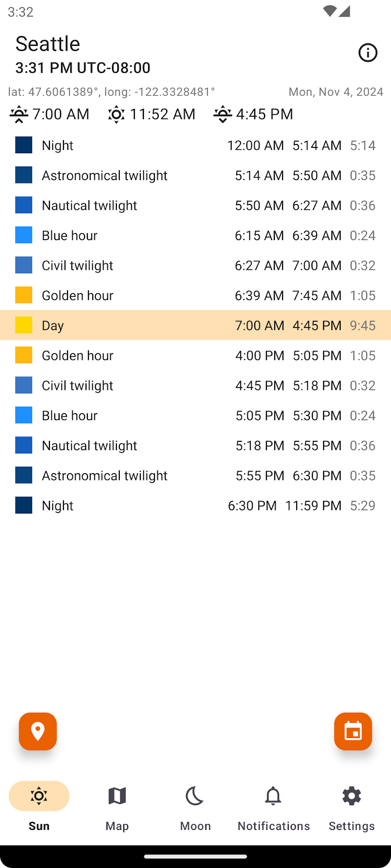Select the highlighted Day row

point(195,325)
